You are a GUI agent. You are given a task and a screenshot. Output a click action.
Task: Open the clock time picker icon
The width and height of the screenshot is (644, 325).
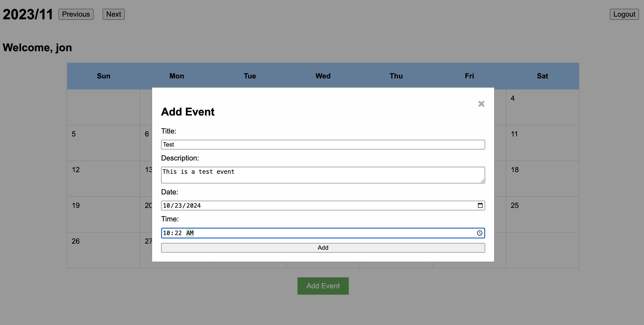pyautogui.click(x=480, y=233)
